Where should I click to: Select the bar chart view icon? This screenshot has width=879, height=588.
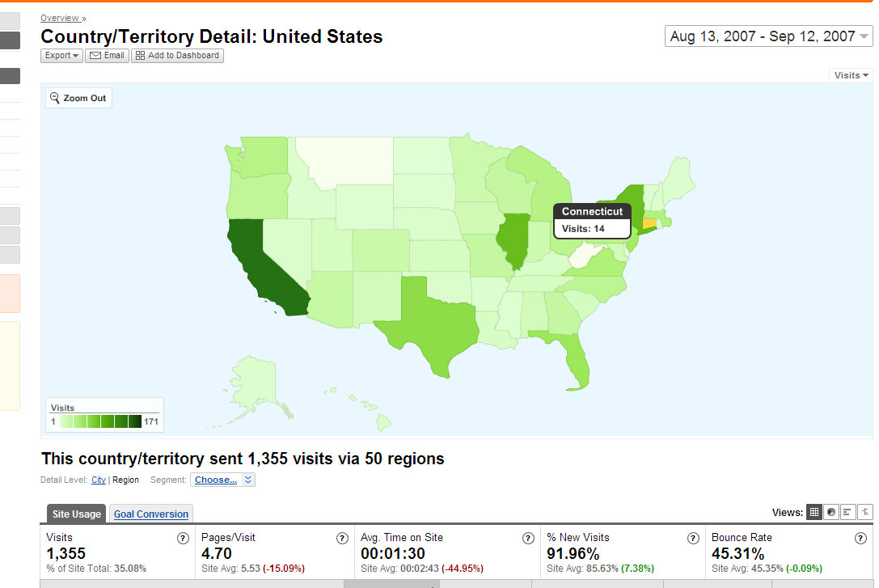click(x=848, y=512)
